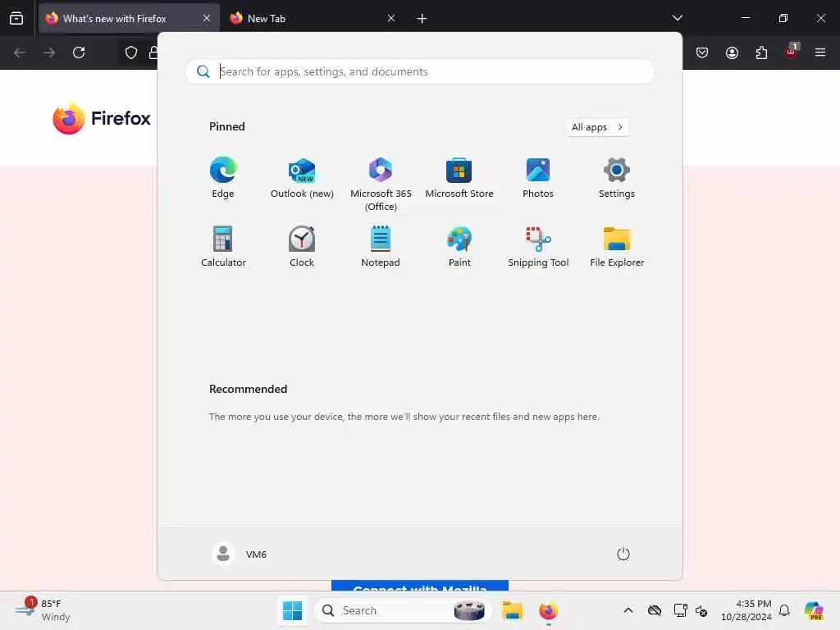Switch to Firefox on the taskbar
The height and width of the screenshot is (630, 840).
(548, 610)
